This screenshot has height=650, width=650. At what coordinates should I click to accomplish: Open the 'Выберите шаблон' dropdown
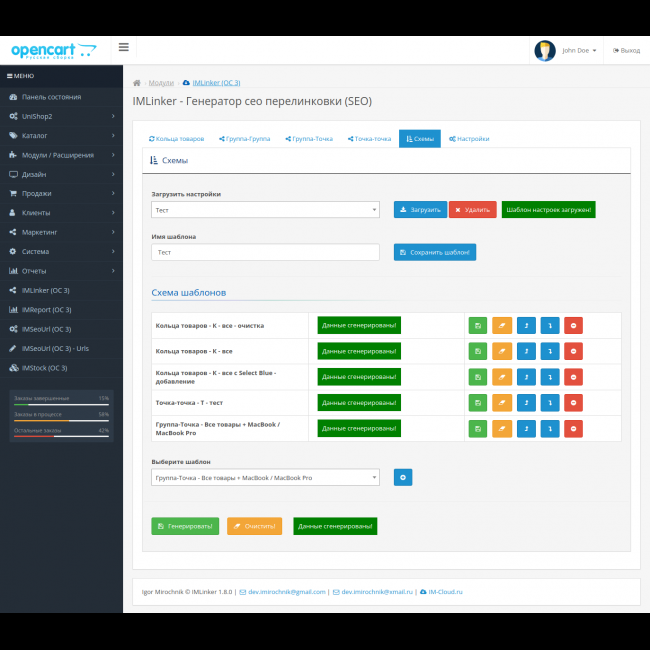click(x=265, y=478)
